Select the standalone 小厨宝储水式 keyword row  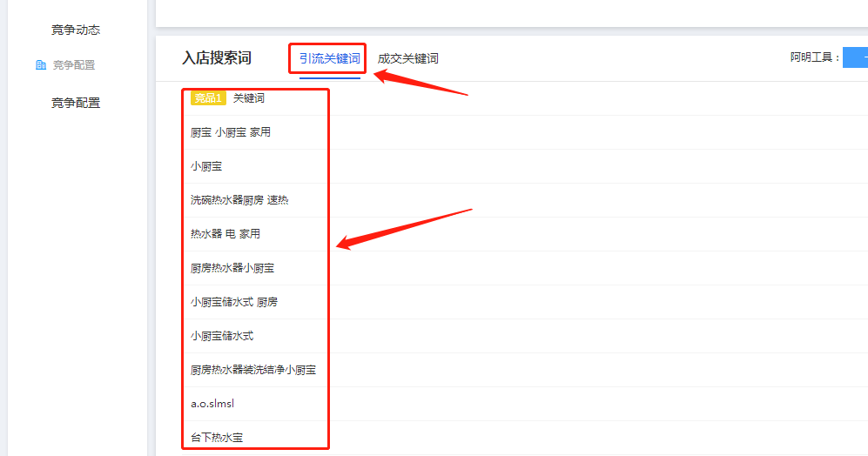[222, 336]
